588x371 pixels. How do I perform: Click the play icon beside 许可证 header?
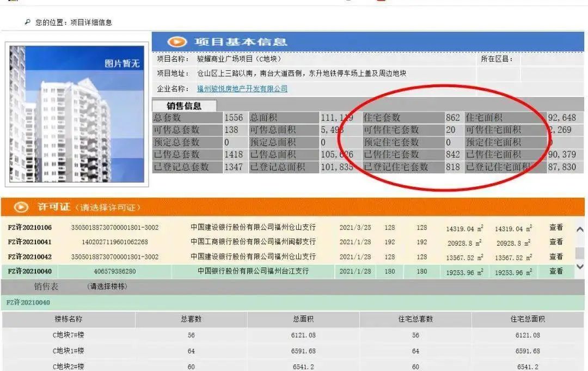(21, 207)
